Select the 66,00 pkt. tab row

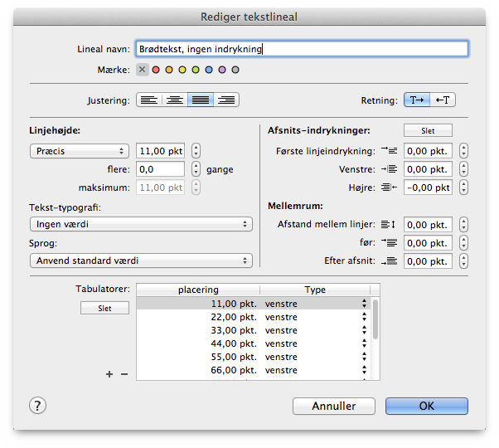coord(254,370)
